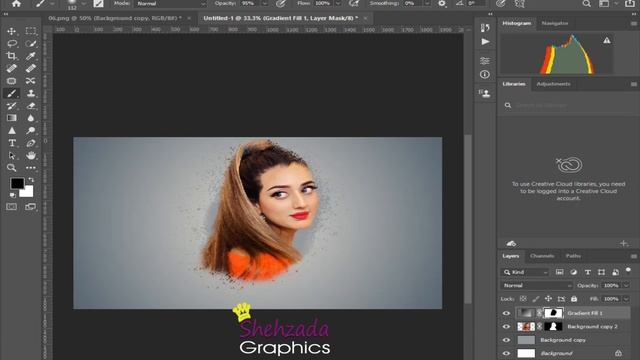The image size is (640, 360).
Task: Select Gradient Fill 1 layer mask thumbnail
Action: click(x=553, y=313)
